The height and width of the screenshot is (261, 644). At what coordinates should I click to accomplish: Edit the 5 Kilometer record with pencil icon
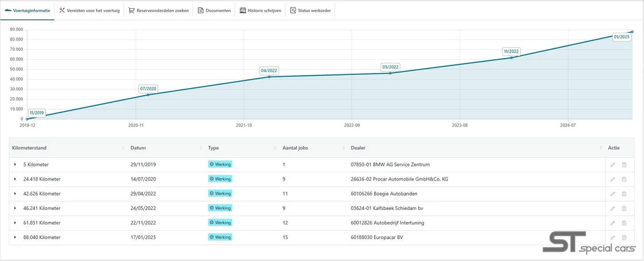(613, 165)
